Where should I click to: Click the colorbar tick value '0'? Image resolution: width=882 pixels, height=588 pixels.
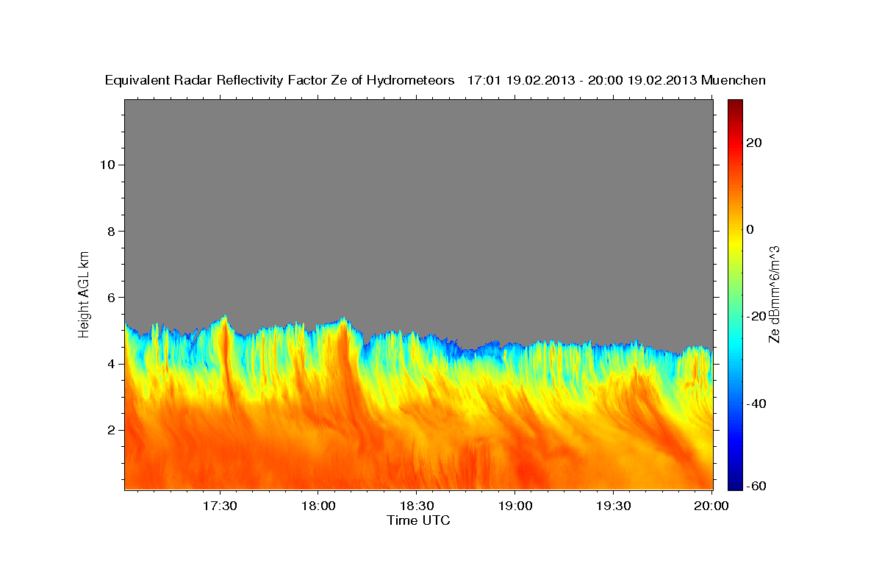pos(750,230)
